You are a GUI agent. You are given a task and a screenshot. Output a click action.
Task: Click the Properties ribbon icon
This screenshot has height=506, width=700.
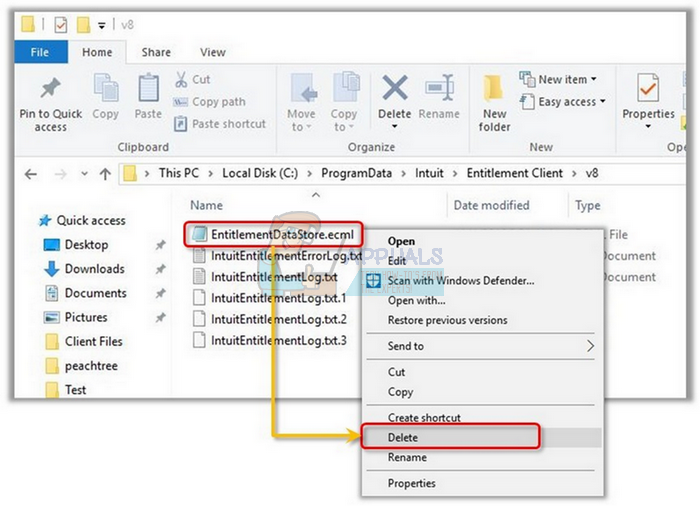tap(648, 88)
